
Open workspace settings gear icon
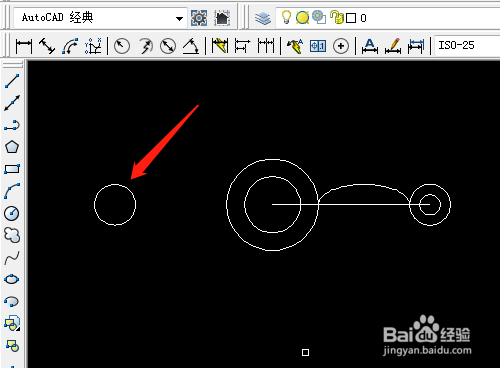click(x=199, y=18)
